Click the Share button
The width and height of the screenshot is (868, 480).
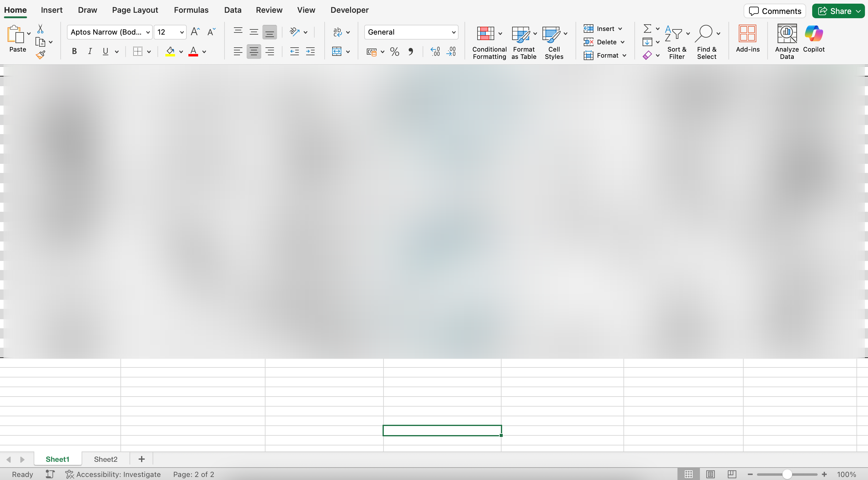tap(838, 11)
